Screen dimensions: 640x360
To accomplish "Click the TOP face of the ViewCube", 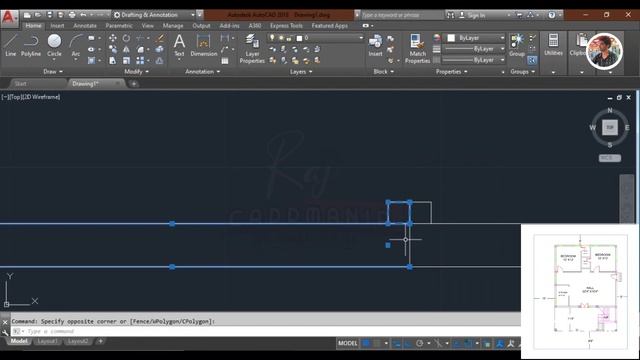I will point(610,127).
